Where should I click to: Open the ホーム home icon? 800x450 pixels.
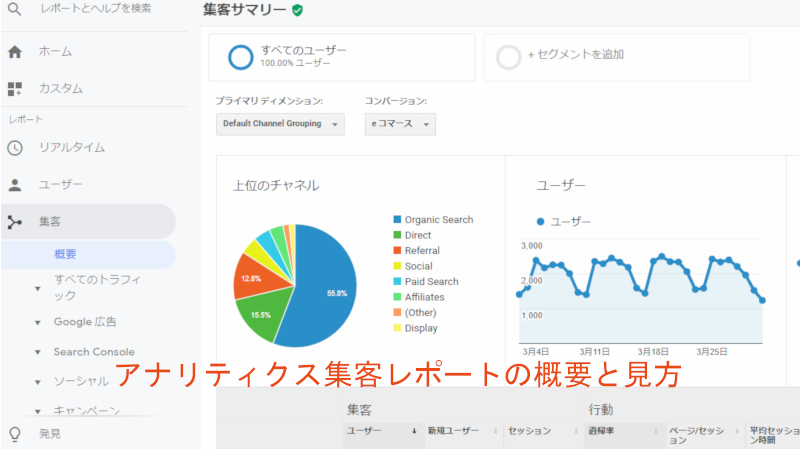15,52
